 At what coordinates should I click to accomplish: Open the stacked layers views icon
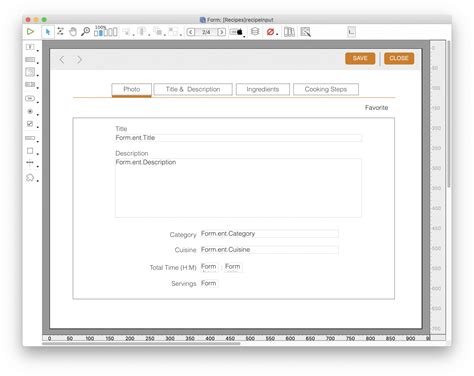point(255,32)
